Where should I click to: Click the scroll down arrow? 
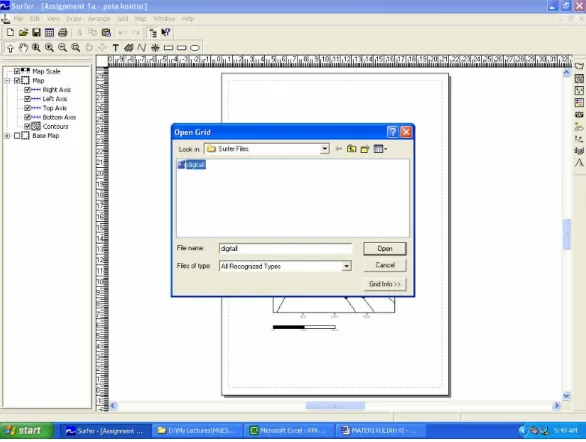click(x=567, y=396)
